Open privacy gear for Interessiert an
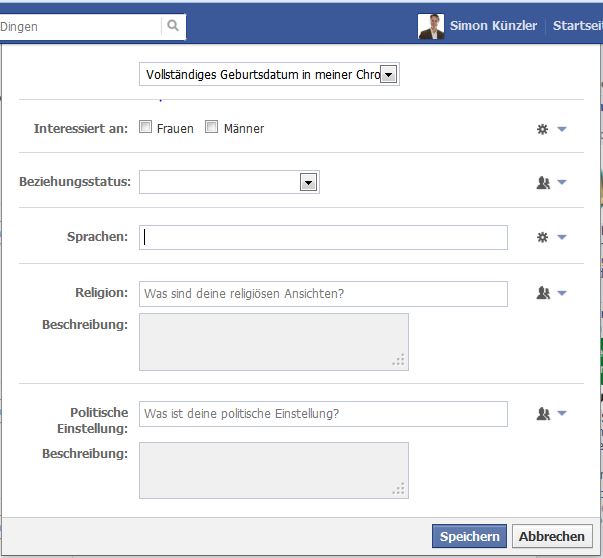 [x=551, y=129]
